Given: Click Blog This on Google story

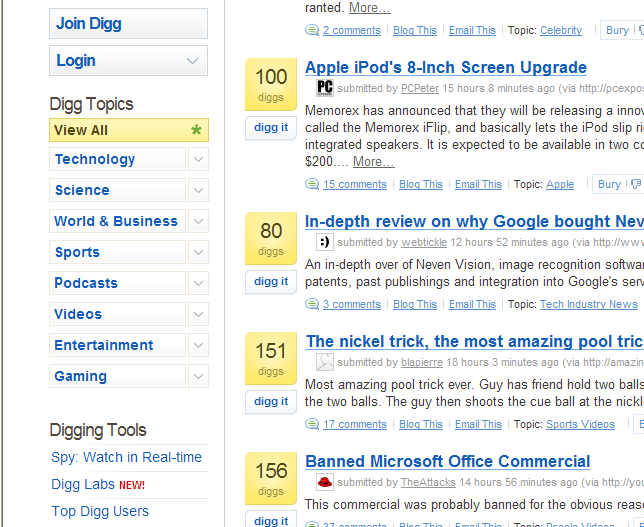Looking at the screenshot, I should [x=415, y=304].
